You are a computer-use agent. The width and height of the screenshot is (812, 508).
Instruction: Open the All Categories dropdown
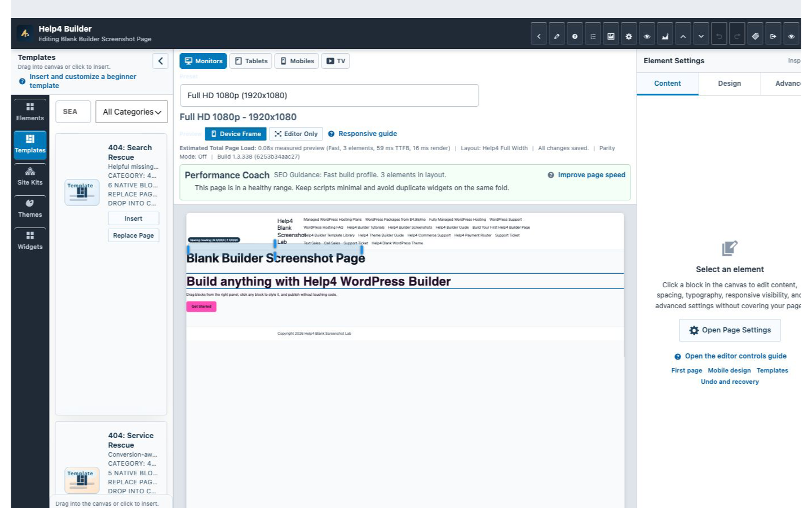coord(131,112)
